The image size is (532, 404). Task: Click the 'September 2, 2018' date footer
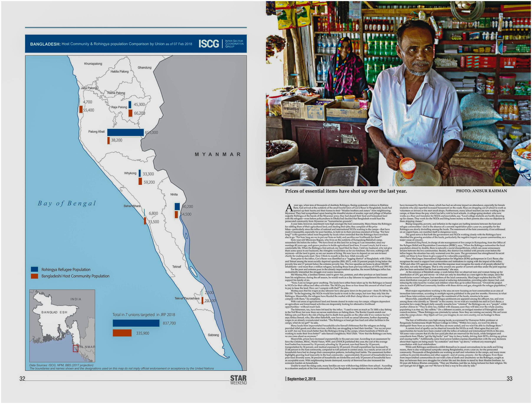click(x=301, y=379)
